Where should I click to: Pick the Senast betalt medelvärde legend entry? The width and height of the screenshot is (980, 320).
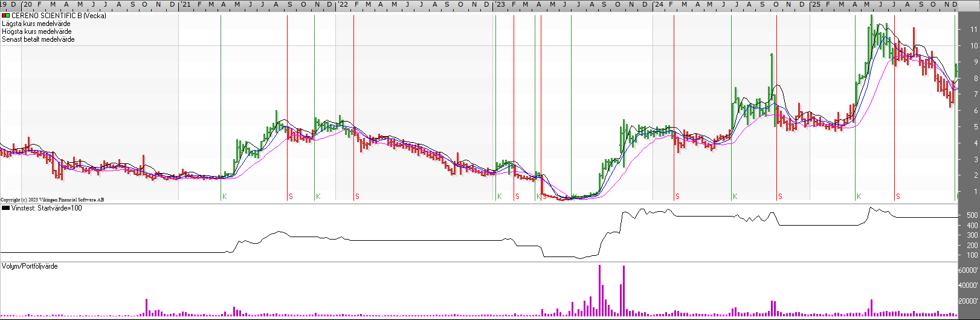(38, 39)
